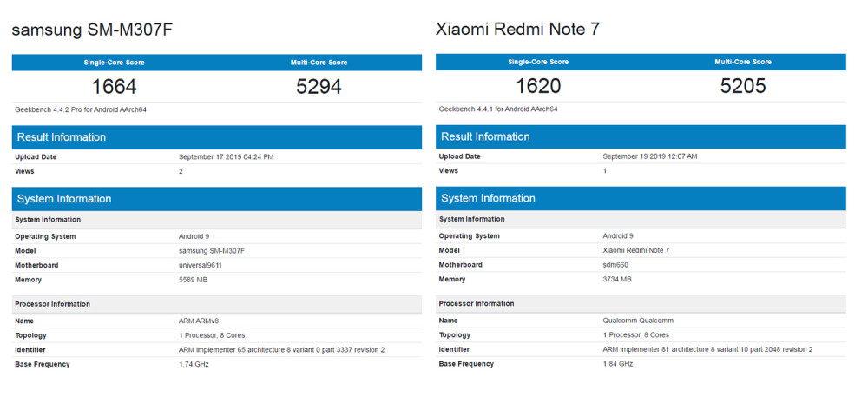The height and width of the screenshot is (404, 868).
Task: Click the Xiaomi Redmi Note 7 title
Action: pyautogui.click(x=517, y=30)
